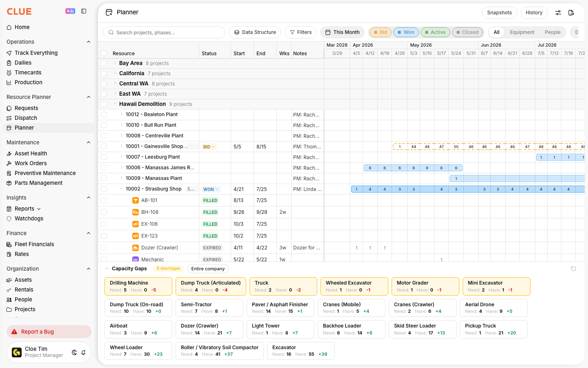Select the 10002 - Strasburg Shop checkbox

pos(104,189)
